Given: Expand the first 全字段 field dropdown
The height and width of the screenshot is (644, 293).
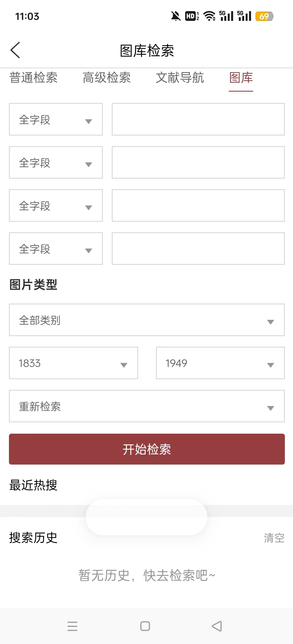Looking at the screenshot, I should click(56, 119).
